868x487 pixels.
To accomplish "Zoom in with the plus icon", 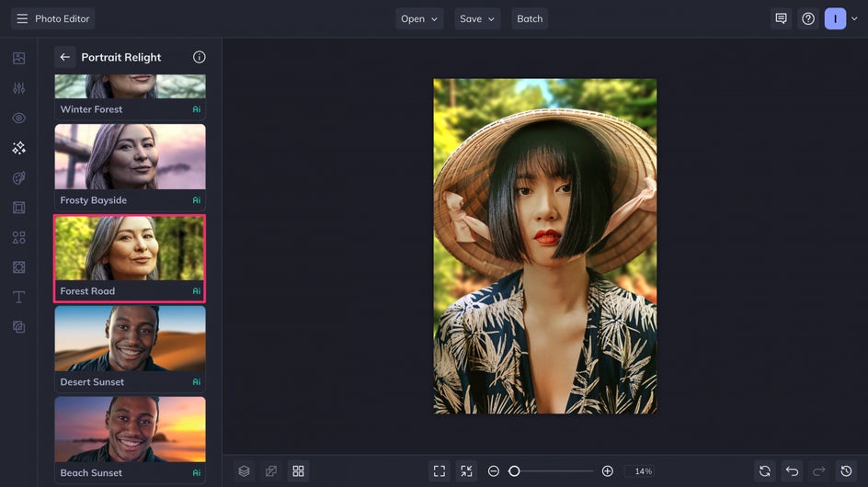I will [x=607, y=471].
